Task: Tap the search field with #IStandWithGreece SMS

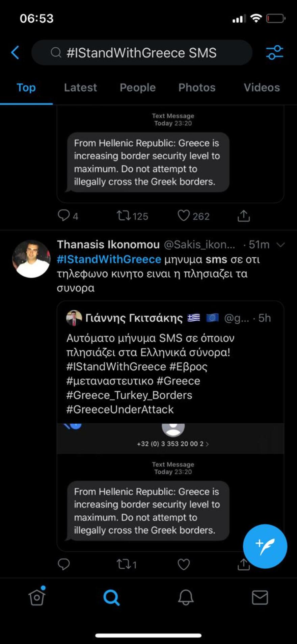Action: tap(142, 53)
